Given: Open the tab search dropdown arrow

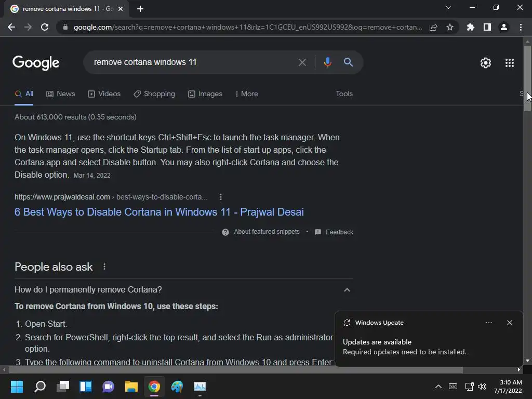Looking at the screenshot, I should 448,7.
